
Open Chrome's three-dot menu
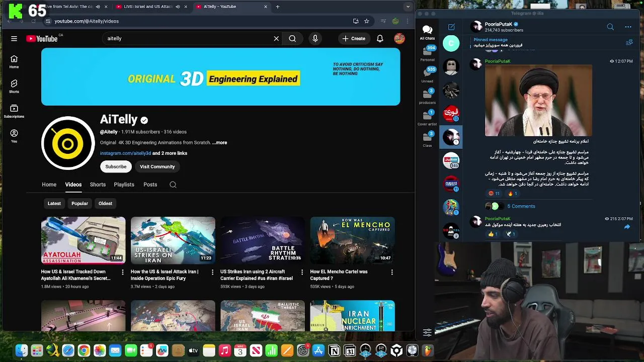pos(408,21)
